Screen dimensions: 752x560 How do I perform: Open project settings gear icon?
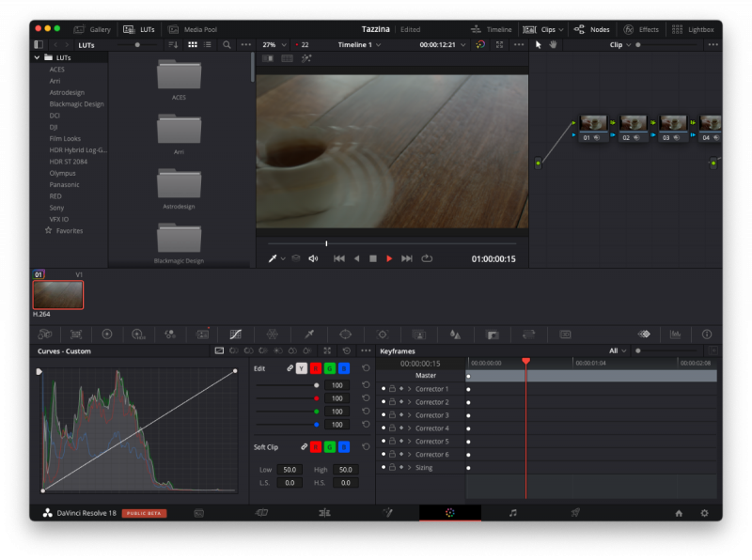pyautogui.click(x=704, y=513)
